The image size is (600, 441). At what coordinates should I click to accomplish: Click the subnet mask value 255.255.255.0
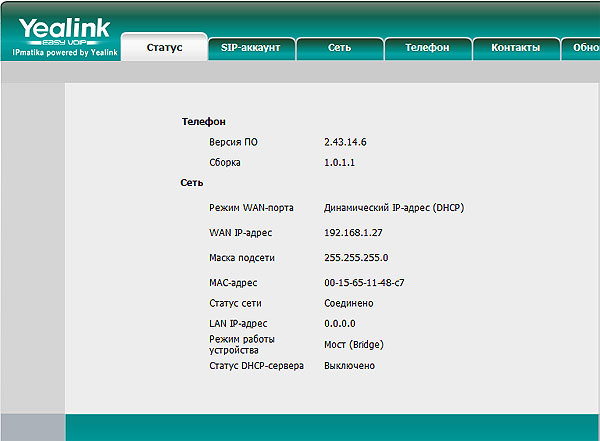(356, 258)
